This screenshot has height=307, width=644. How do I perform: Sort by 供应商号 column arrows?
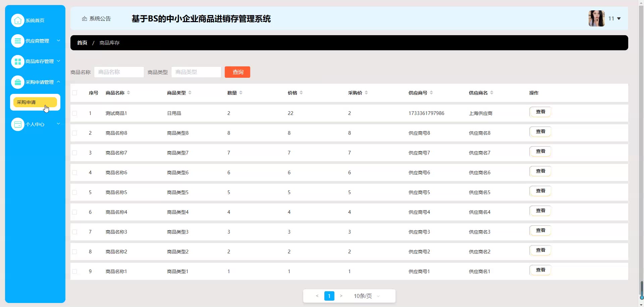pyautogui.click(x=431, y=93)
